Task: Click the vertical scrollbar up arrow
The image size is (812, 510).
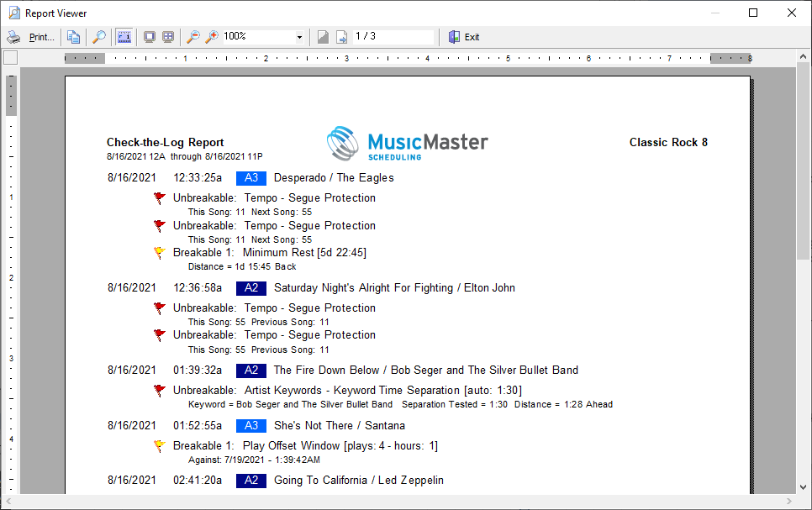Action: pyautogui.click(x=804, y=56)
